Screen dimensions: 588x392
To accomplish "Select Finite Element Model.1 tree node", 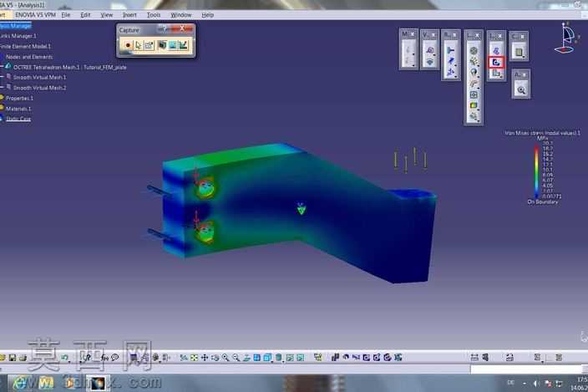I will pyautogui.click(x=25, y=47).
